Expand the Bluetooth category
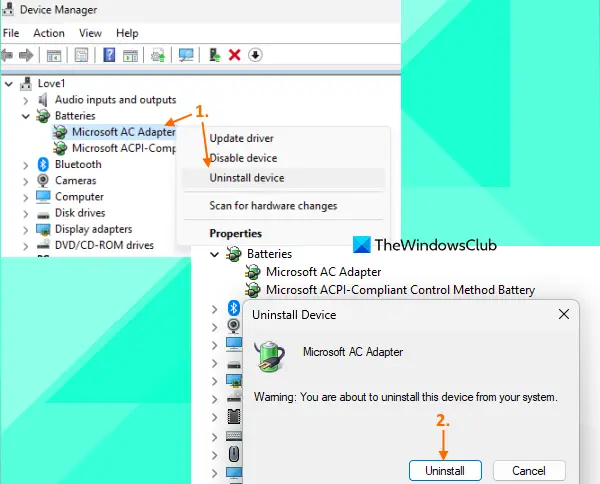This screenshot has width=600, height=484. (x=26, y=165)
